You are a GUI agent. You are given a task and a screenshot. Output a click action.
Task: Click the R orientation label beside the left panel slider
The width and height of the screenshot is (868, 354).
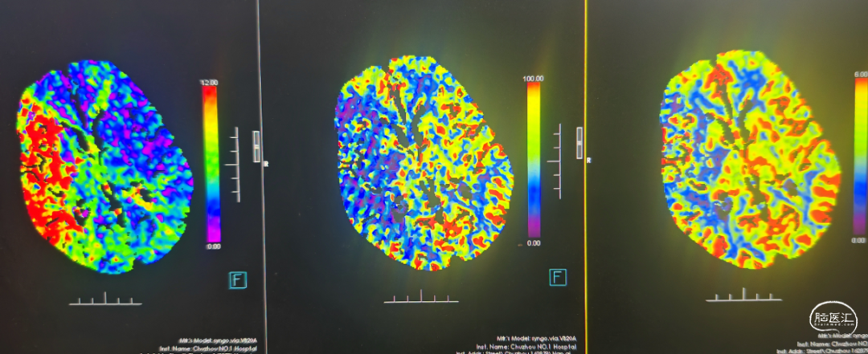266,165
